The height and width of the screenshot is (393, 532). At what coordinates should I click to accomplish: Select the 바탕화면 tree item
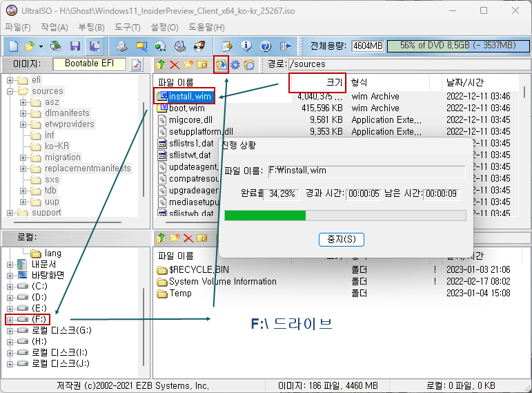(48, 275)
